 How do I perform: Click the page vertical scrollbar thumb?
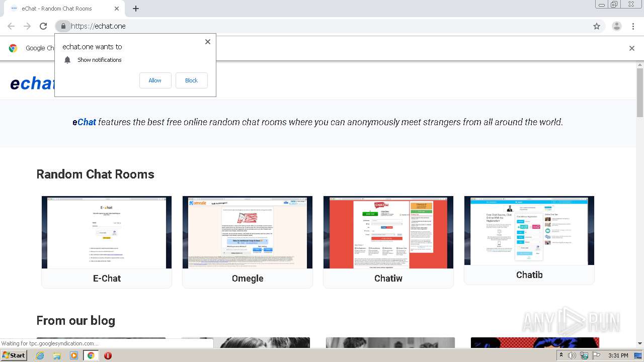[640, 93]
